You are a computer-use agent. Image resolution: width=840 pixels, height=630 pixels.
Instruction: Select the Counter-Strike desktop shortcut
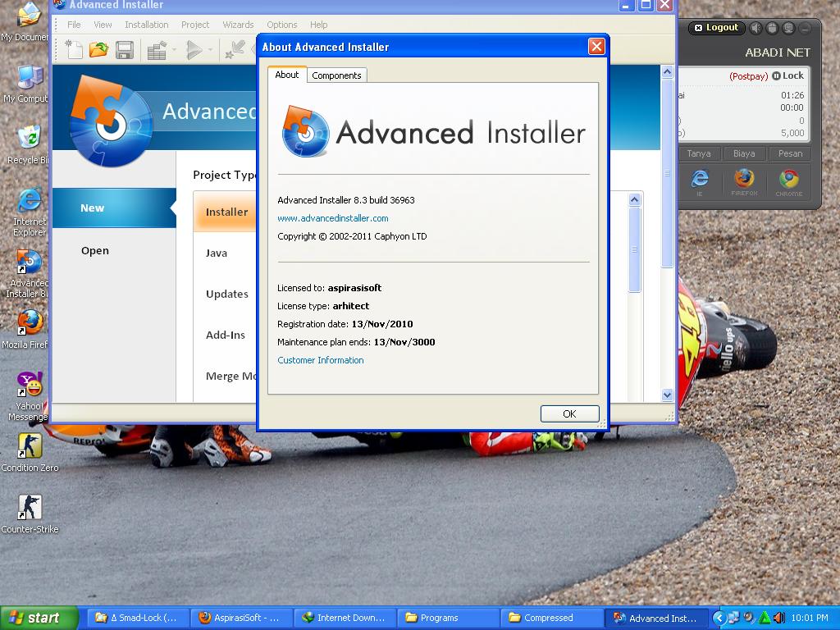(30, 514)
